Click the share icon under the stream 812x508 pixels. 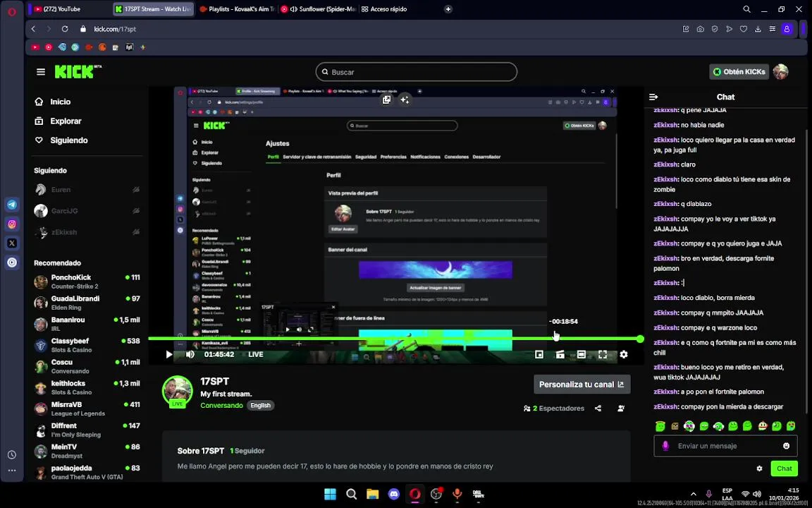tap(598, 409)
